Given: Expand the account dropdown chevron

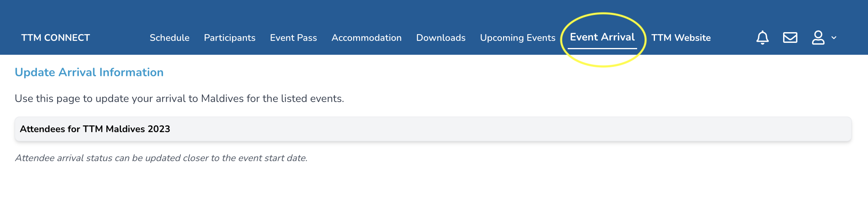Looking at the screenshot, I should coord(834,38).
